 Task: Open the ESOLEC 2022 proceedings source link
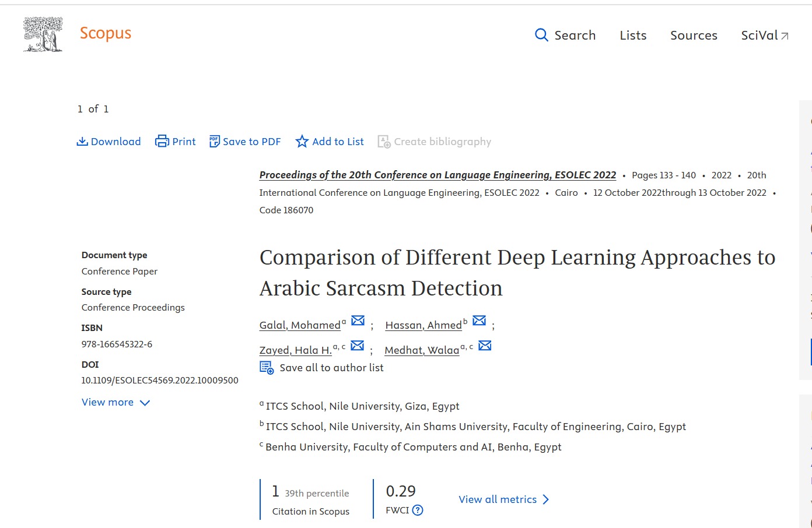coord(437,175)
